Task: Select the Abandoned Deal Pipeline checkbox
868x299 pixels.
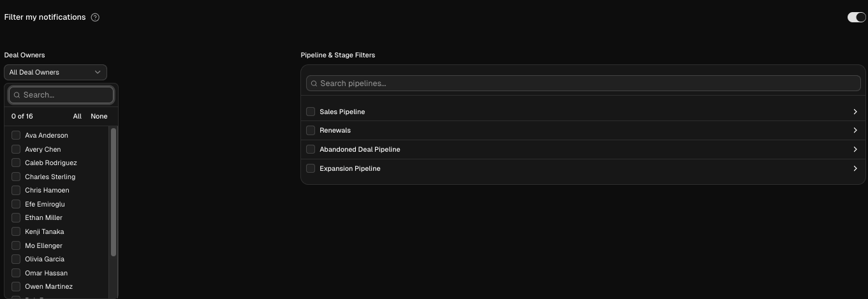Action: pos(311,149)
